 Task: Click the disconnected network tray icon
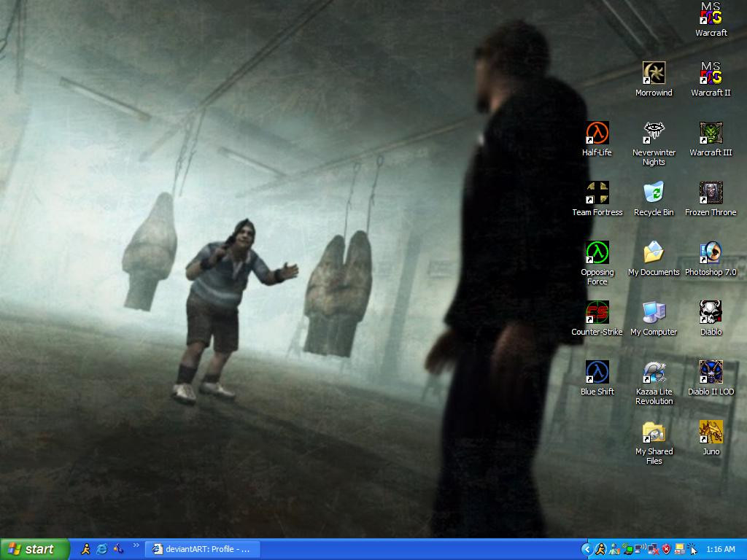pyautogui.click(x=653, y=550)
